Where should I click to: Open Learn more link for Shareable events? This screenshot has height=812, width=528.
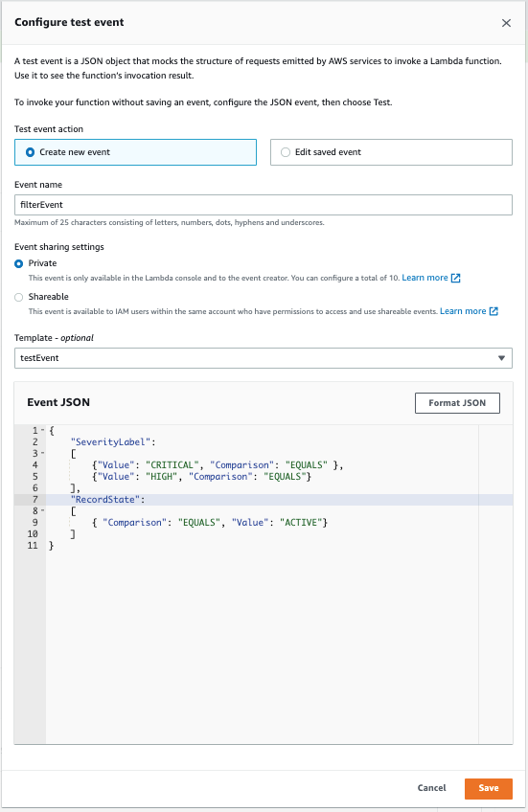pyautogui.click(x=463, y=311)
